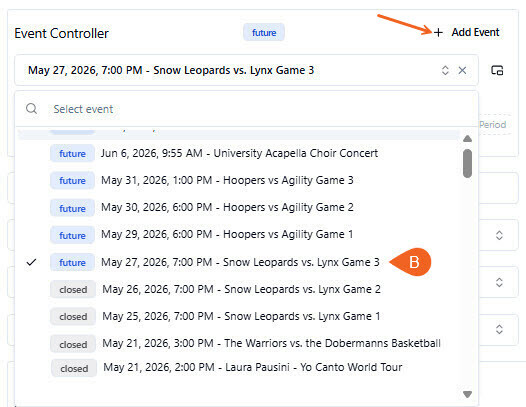The width and height of the screenshot is (526, 407).
Task: Select Warriors vs. the Dobermanns Basketball event
Action: (x=239, y=344)
